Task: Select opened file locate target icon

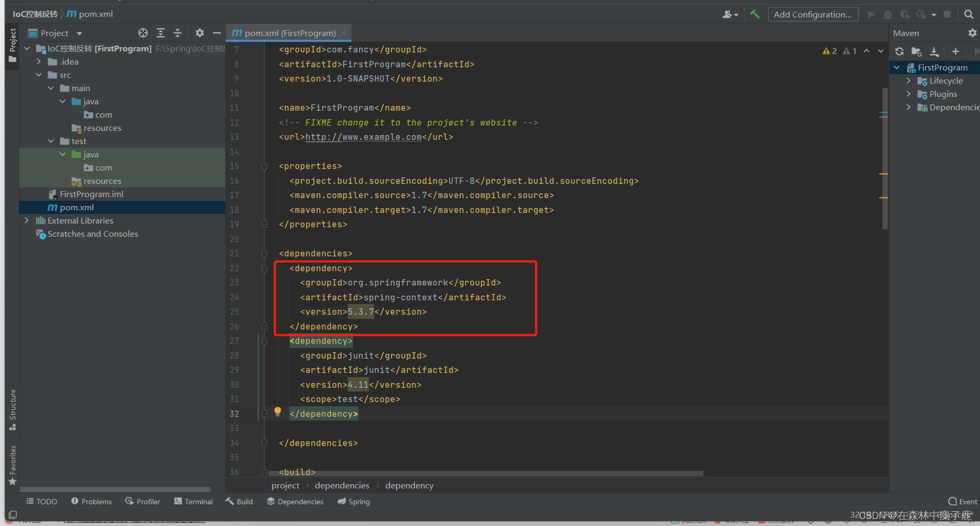Action: pos(143,33)
